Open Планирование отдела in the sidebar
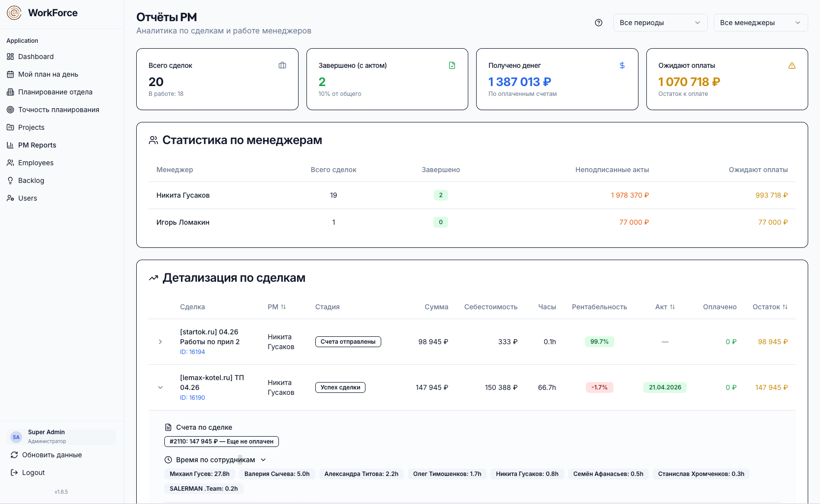Screen dimensions: 820x504 (x=55, y=92)
